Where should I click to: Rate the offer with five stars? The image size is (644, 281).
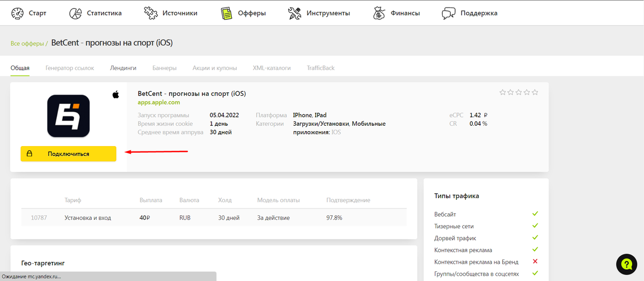point(535,92)
